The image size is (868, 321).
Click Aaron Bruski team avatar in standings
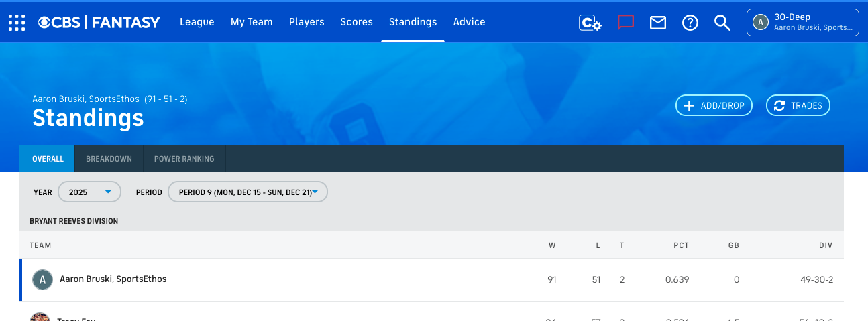coord(42,279)
